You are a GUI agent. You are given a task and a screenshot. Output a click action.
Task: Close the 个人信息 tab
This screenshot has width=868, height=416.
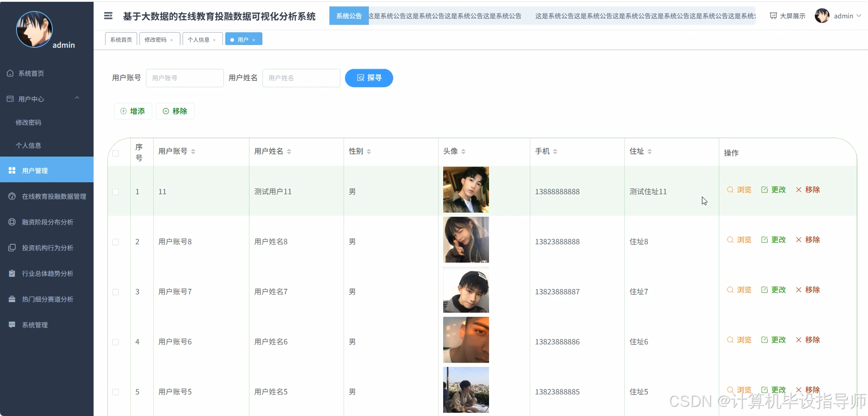point(214,40)
